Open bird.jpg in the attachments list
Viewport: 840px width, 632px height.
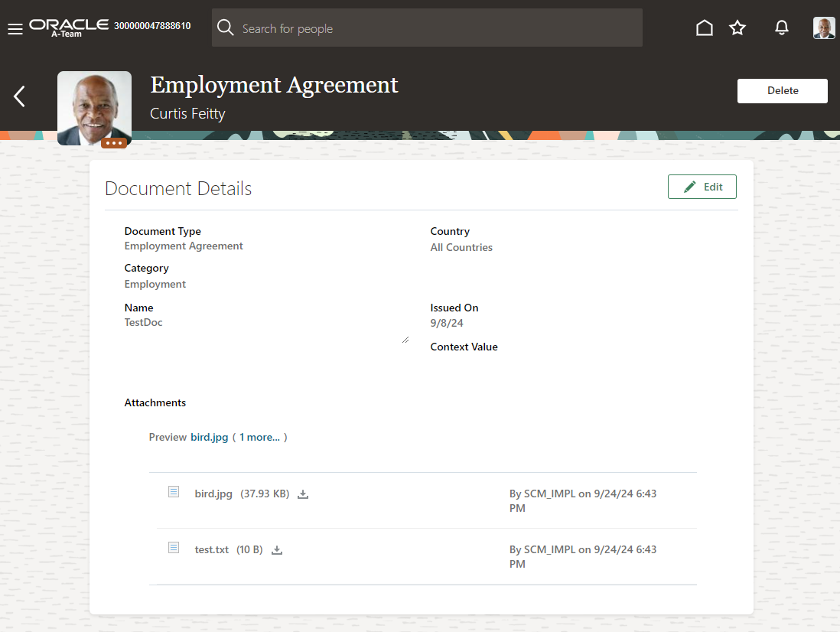[213, 494]
